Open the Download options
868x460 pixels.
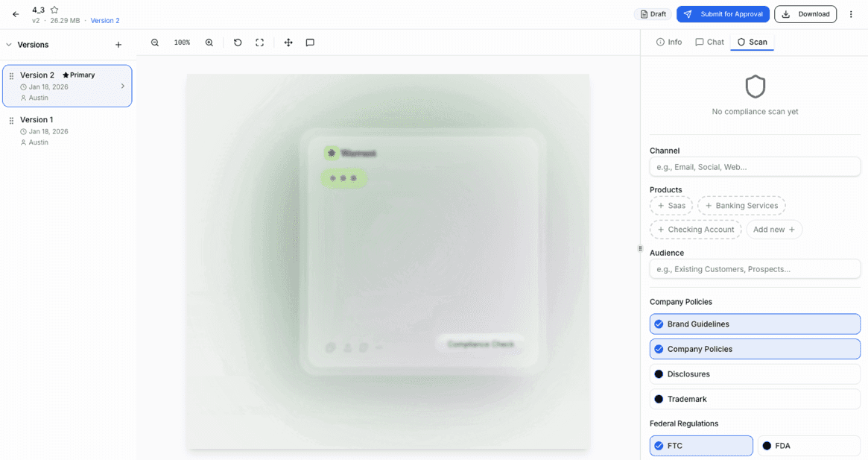[805, 13]
